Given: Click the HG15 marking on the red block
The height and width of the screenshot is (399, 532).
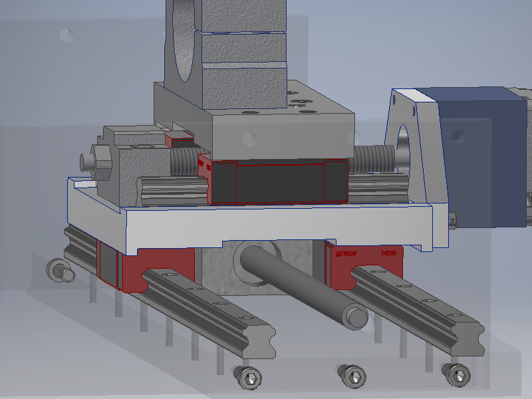Looking at the screenshot, I should [x=388, y=253].
